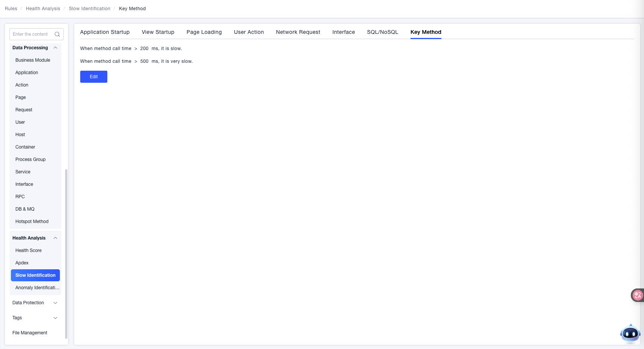Click Health Analysis in the breadcrumb

[43, 9]
